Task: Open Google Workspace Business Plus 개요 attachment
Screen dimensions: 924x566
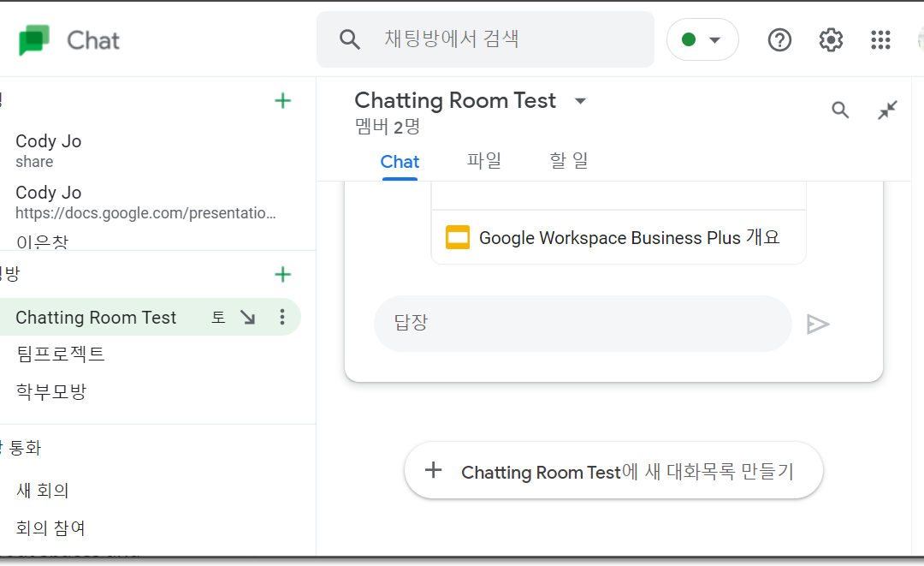Action: click(x=619, y=237)
